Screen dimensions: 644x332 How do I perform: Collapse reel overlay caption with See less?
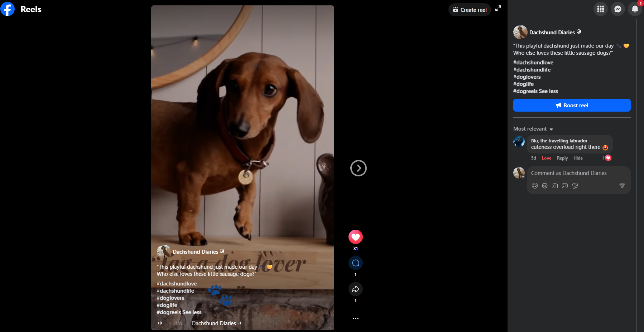[192, 312]
